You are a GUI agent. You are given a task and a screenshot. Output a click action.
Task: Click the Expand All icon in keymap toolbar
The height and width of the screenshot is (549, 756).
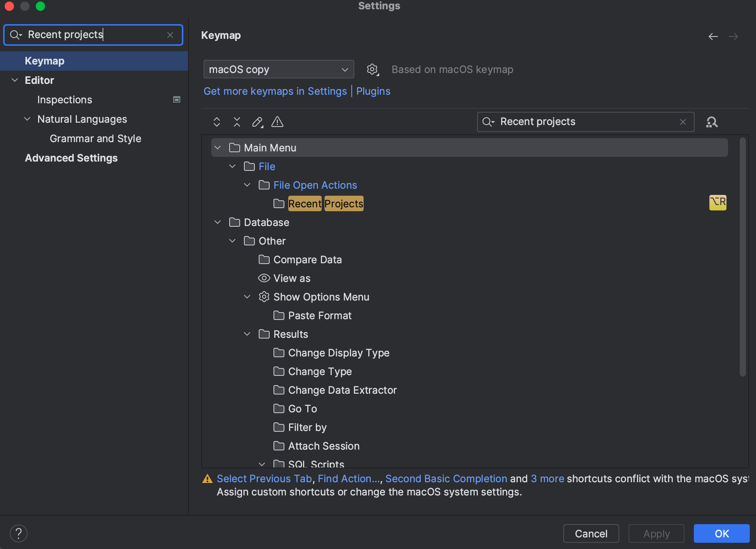pos(217,122)
